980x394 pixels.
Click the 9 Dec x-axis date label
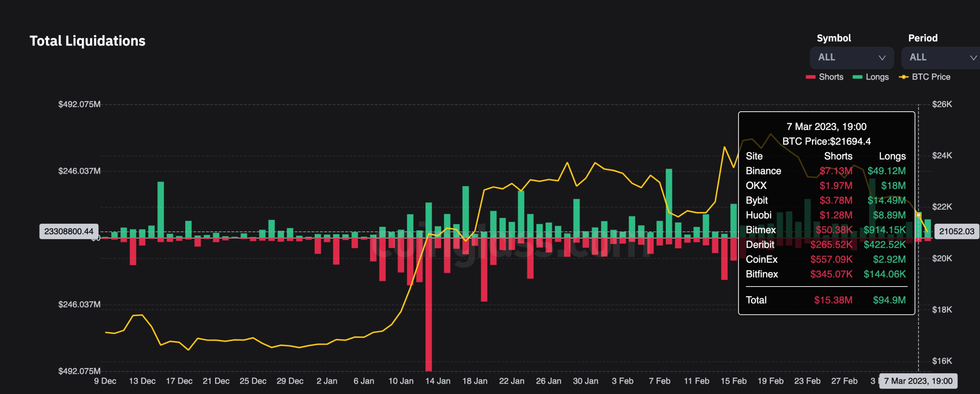pyautogui.click(x=105, y=381)
